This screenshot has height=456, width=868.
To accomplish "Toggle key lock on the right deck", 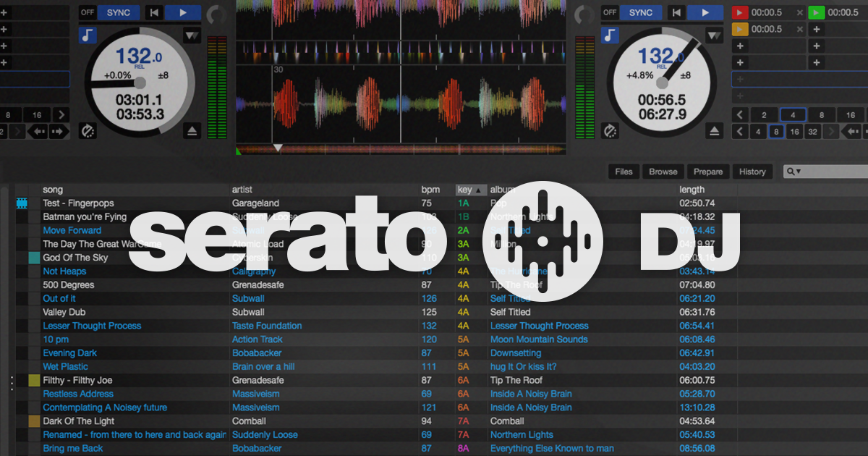I will point(610,35).
